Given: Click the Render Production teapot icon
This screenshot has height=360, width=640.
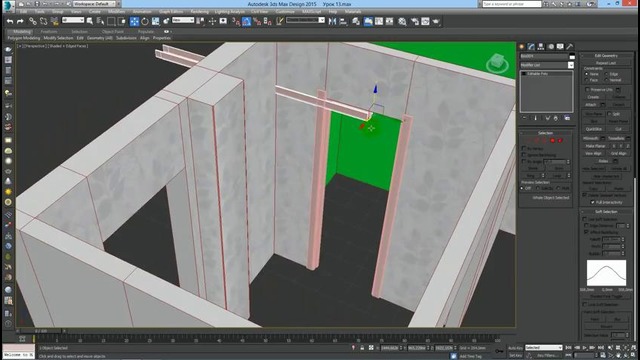Looking at the screenshot, I should (436, 21).
